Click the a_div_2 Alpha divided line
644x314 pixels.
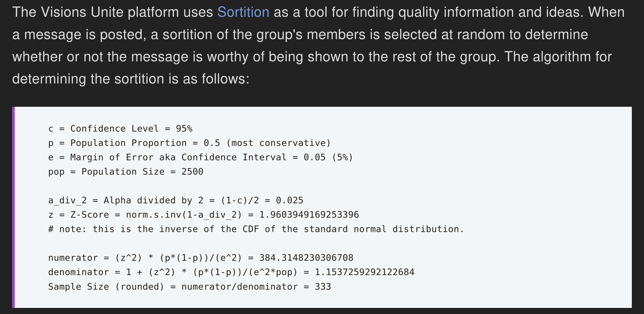176,200
